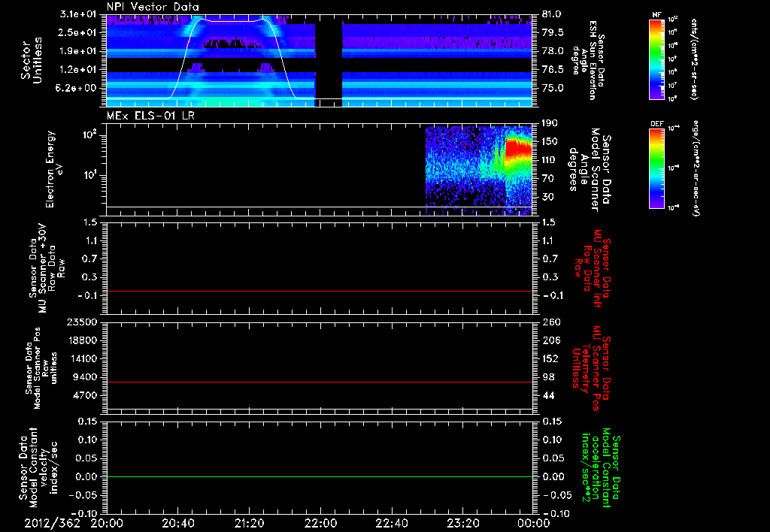The width and height of the screenshot is (770, 532).
Task: Click the "79.5" sun elevation tick value
Action: pos(553,32)
